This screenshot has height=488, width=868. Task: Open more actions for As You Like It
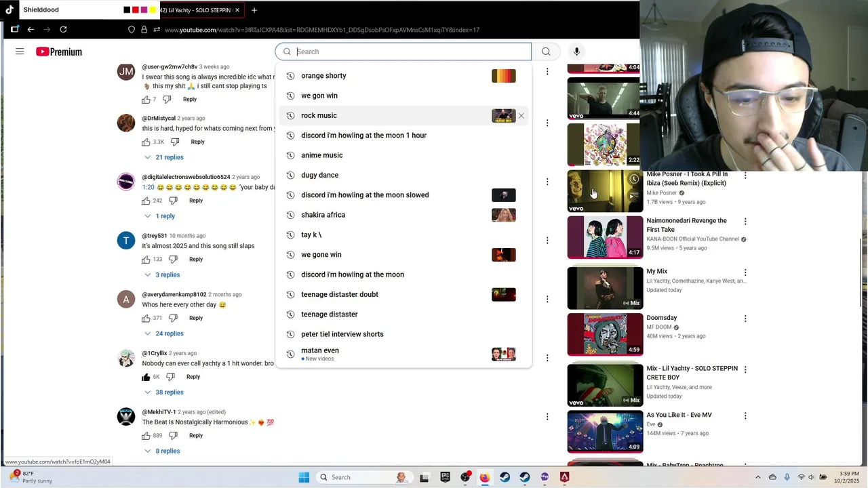[x=745, y=415]
